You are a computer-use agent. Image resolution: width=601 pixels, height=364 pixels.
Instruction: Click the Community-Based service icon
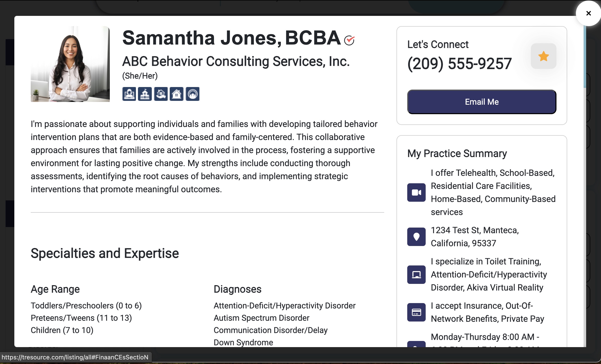pyautogui.click(x=192, y=94)
